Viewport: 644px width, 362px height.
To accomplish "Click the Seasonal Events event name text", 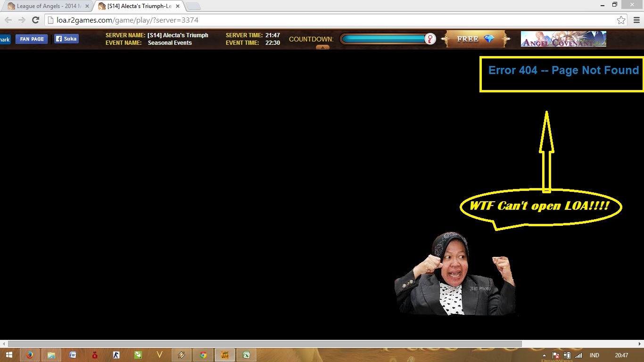I will pyautogui.click(x=170, y=43).
